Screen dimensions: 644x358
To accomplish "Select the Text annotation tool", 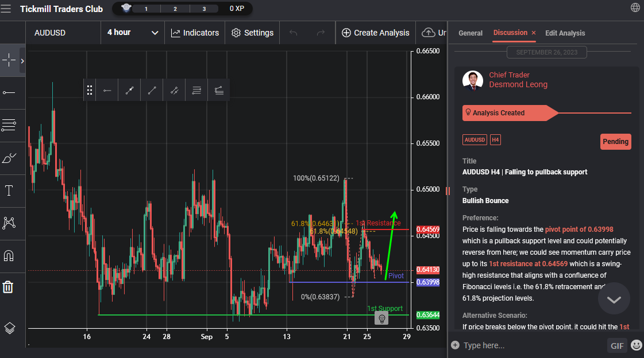I will click(x=9, y=190).
